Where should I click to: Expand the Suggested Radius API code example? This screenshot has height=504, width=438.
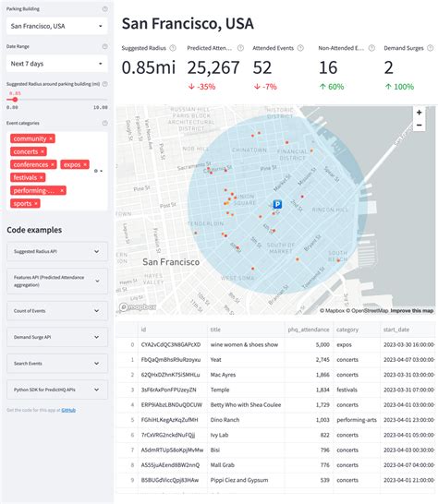[57, 252]
